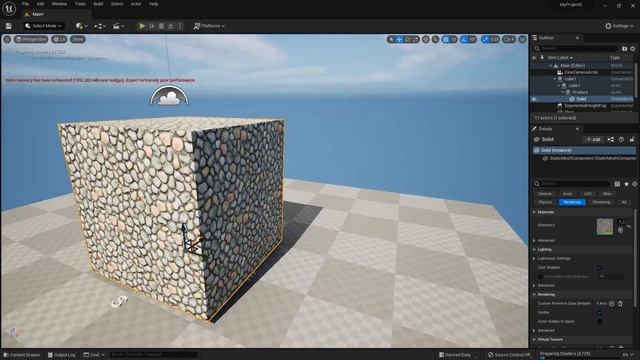Screen dimensions: 640x360
Task: Click the Blueprint/hierarchy icon beside Add
Action: click(611, 140)
